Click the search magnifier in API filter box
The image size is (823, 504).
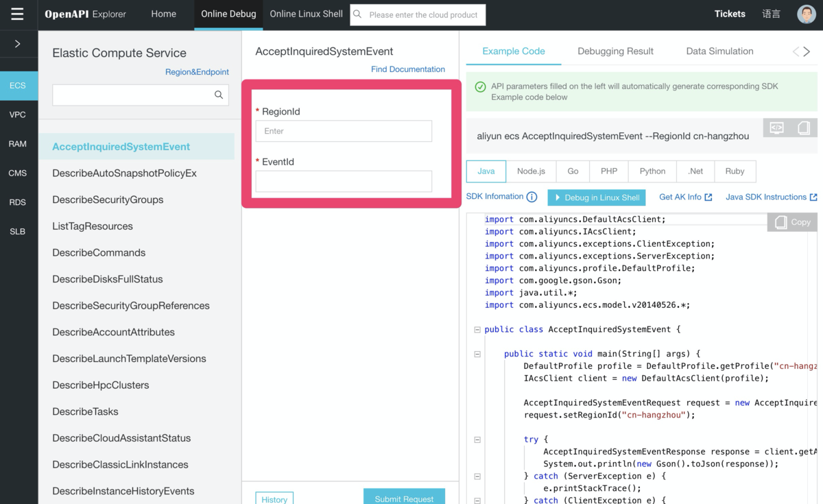pyautogui.click(x=219, y=95)
